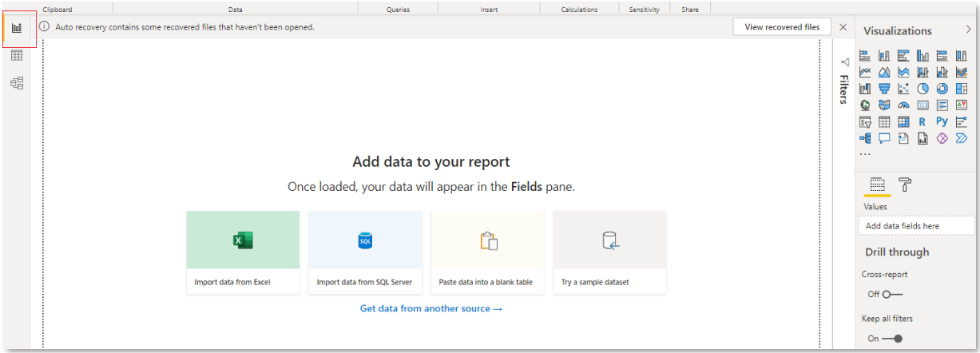Choose Try a sample dataset card
The image size is (980, 353).
point(609,252)
